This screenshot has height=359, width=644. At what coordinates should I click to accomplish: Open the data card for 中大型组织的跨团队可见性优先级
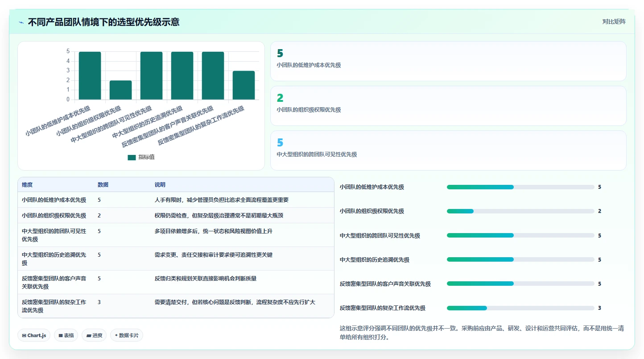pos(448,150)
